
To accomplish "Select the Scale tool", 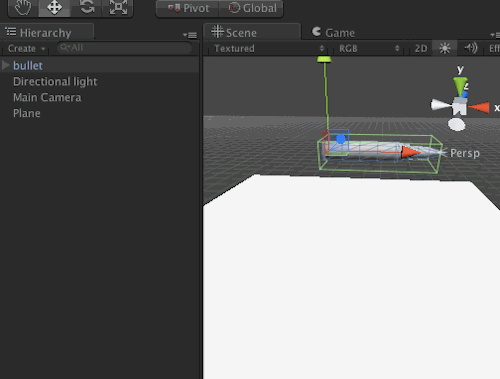I will coord(118,8).
